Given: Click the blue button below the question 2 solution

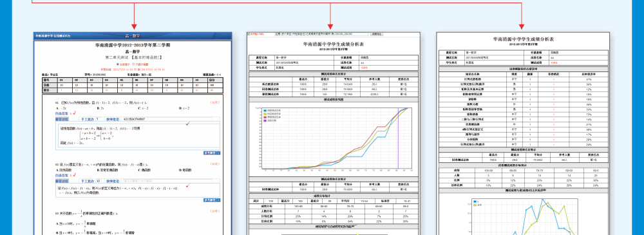Looking at the screenshot, I should [x=212, y=200].
